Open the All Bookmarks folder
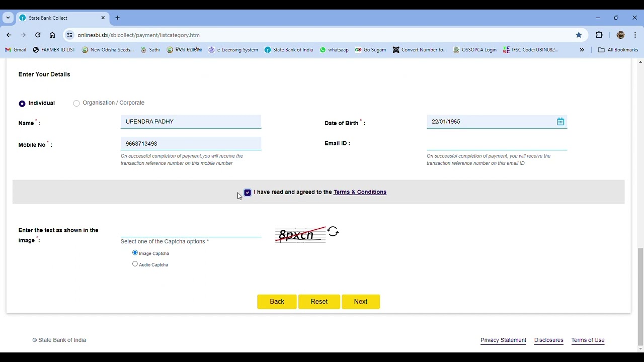 618,50
